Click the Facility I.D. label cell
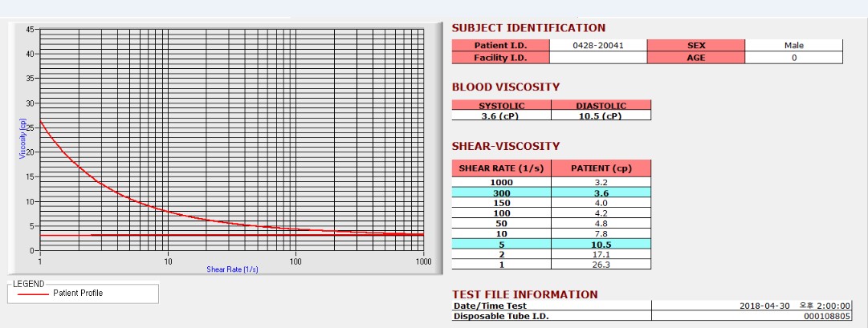Image resolution: width=868 pixels, height=328 pixels. point(501,58)
